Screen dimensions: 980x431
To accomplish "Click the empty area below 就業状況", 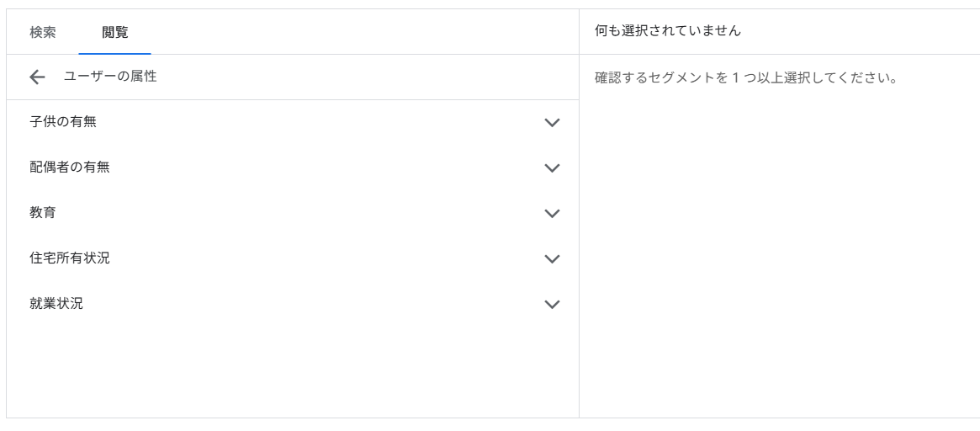I will point(286,370).
